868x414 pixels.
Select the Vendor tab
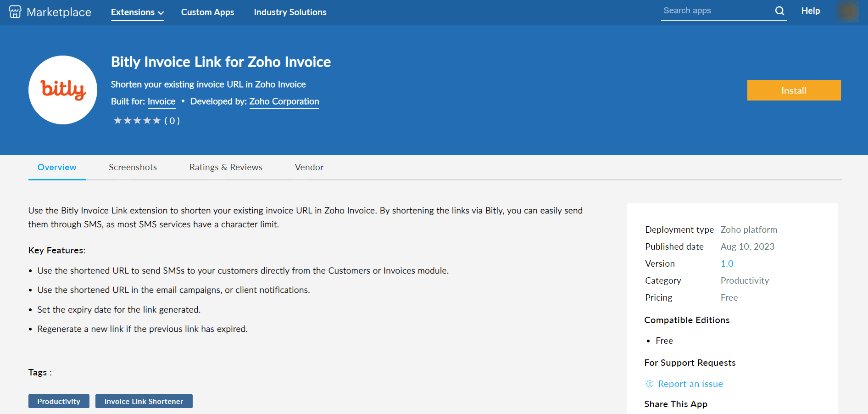point(309,168)
